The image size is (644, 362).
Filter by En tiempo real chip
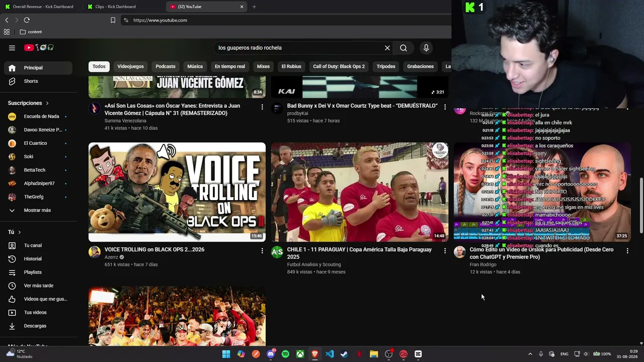[230, 66]
